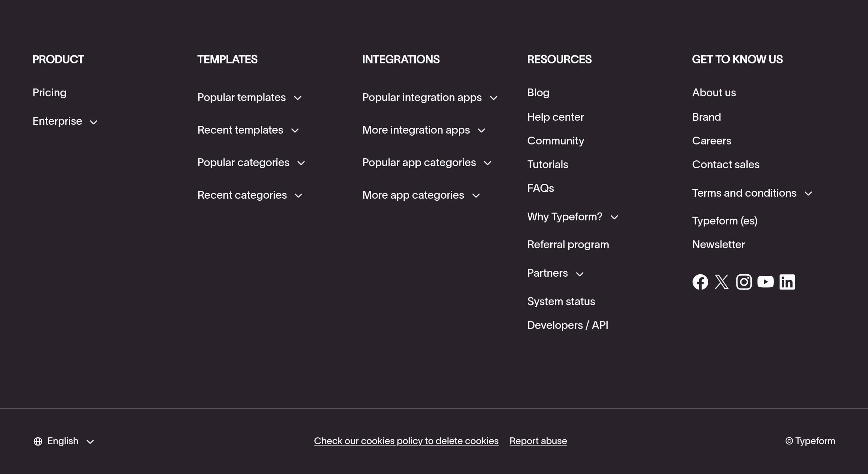Screen dimensions: 868x474
Task: Open the Developers / API page
Action: pos(568,325)
